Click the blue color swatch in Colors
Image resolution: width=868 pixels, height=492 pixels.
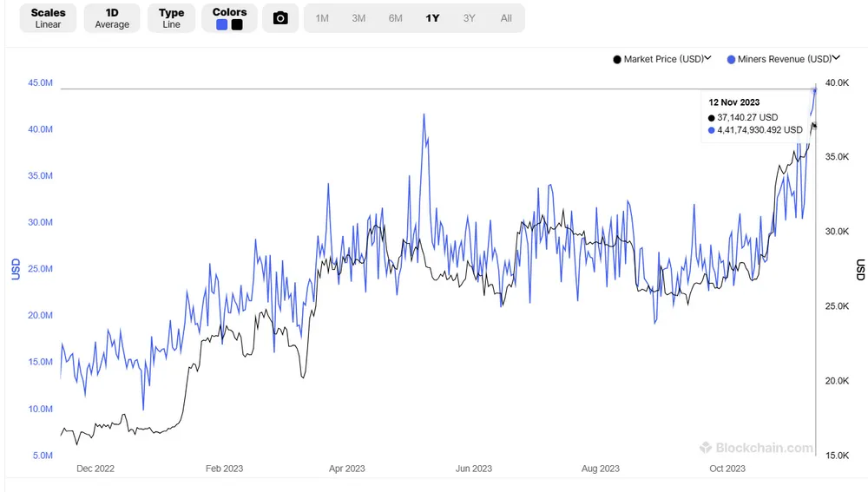tap(222, 25)
